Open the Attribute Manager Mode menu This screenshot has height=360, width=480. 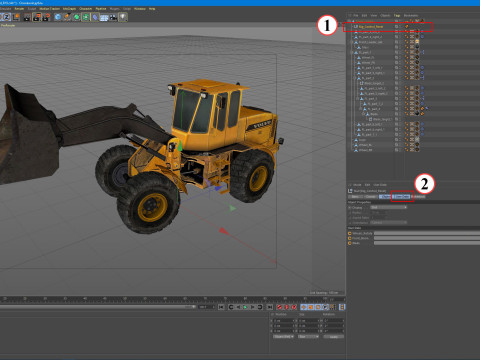[x=357, y=185]
